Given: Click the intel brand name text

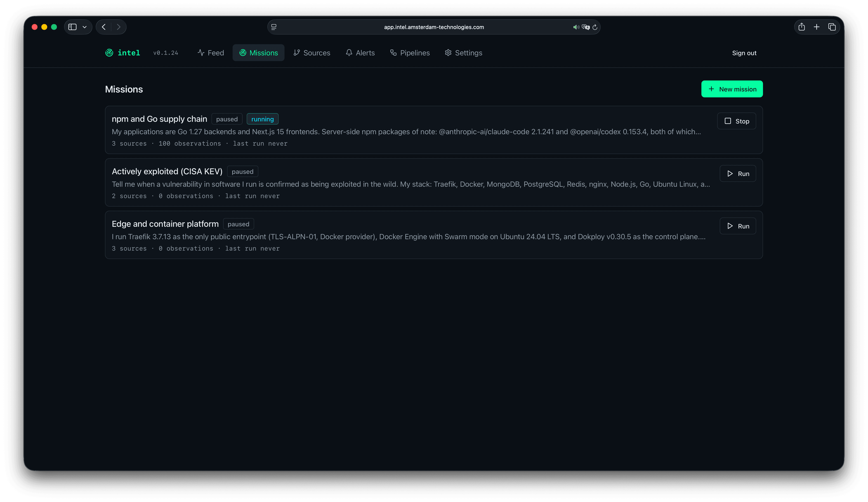Looking at the screenshot, I should tap(129, 53).
